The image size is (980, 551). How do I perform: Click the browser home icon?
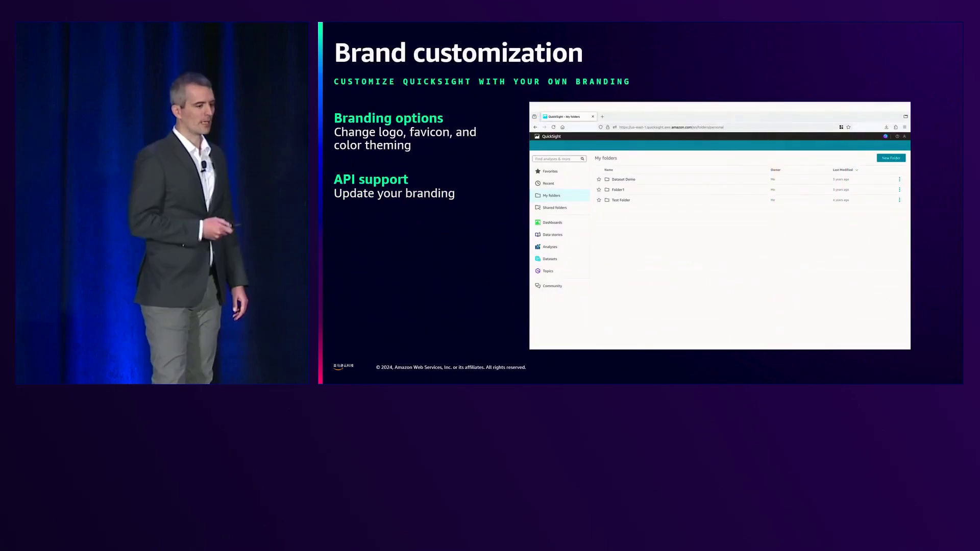pos(562,128)
